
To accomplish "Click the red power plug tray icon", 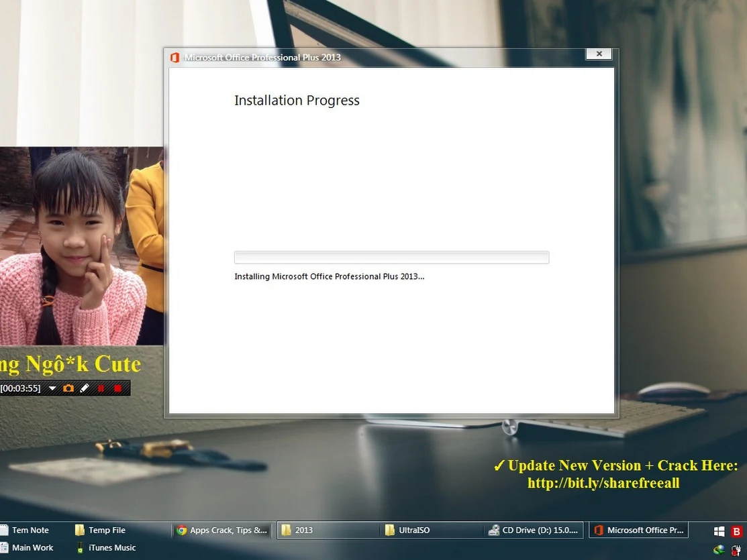I will coord(736,551).
